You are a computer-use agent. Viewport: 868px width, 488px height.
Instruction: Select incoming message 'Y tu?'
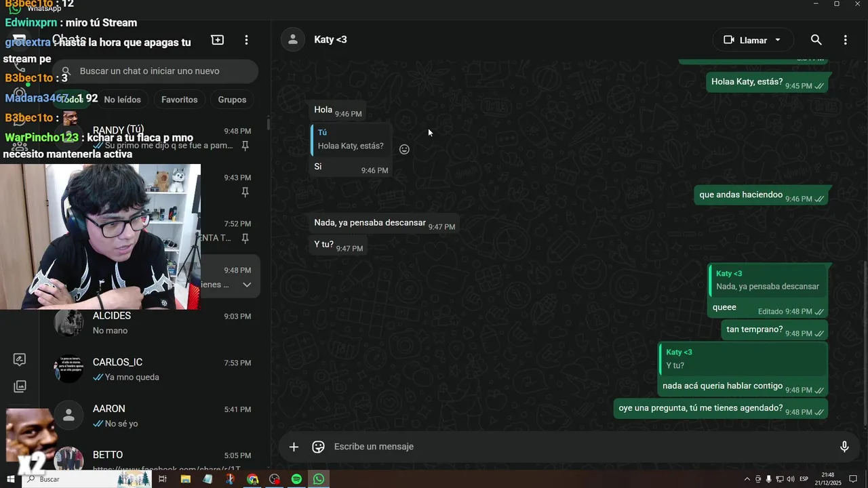click(x=338, y=245)
